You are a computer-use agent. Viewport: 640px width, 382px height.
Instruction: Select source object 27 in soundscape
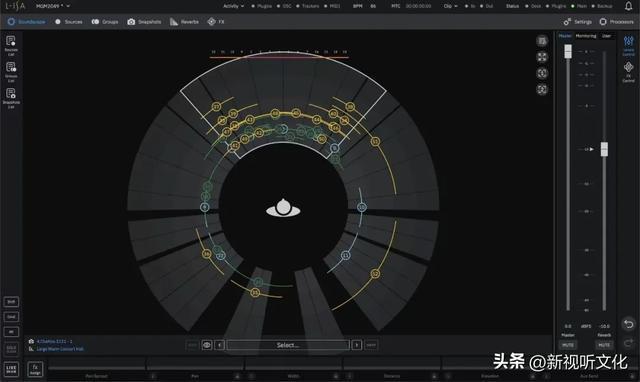click(216, 107)
